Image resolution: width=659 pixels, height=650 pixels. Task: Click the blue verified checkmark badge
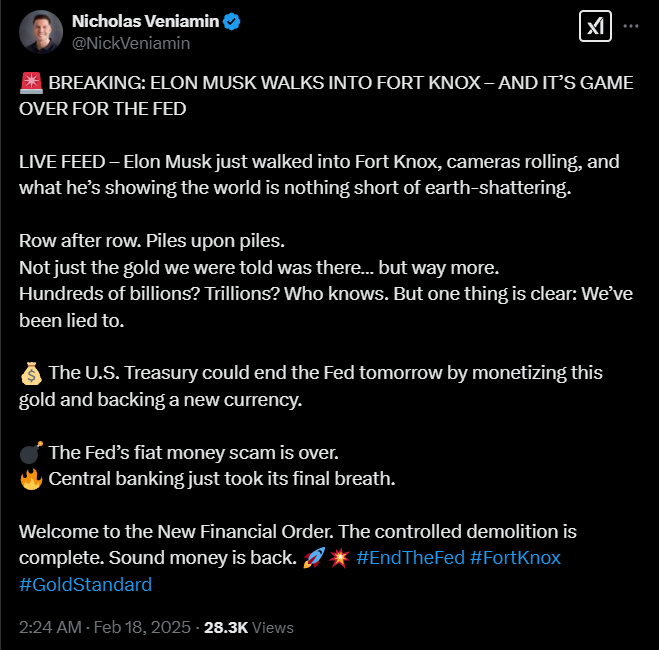point(229,21)
